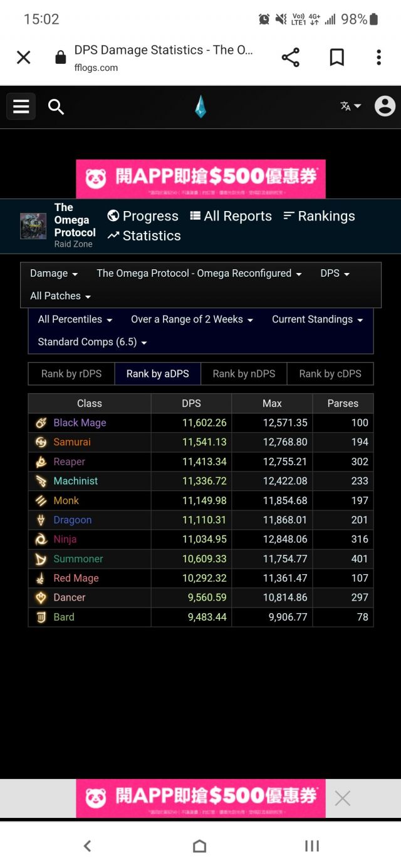Open the Samurai class link
Screen dimensions: 401x868
[71, 442]
